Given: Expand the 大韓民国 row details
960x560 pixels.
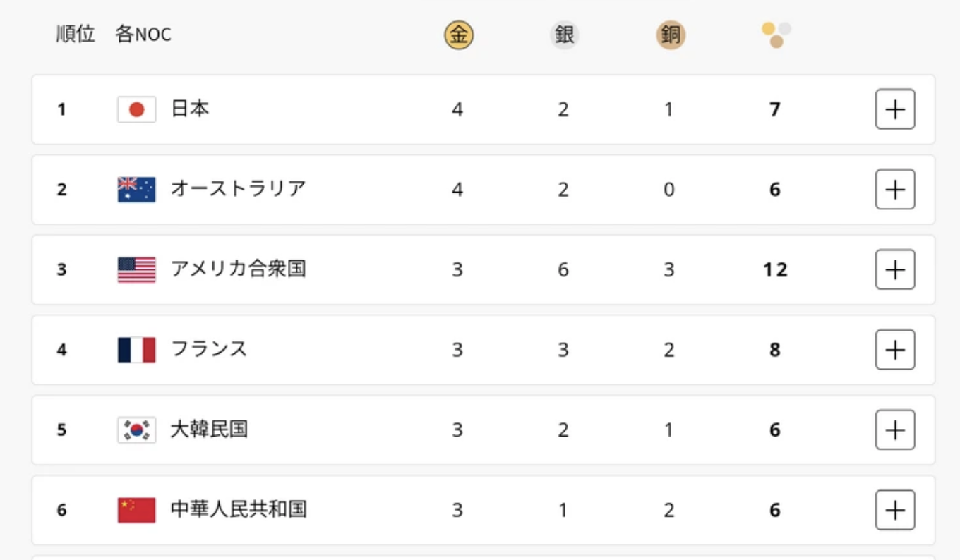Looking at the screenshot, I should pyautogui.click(x=895, y=430).
